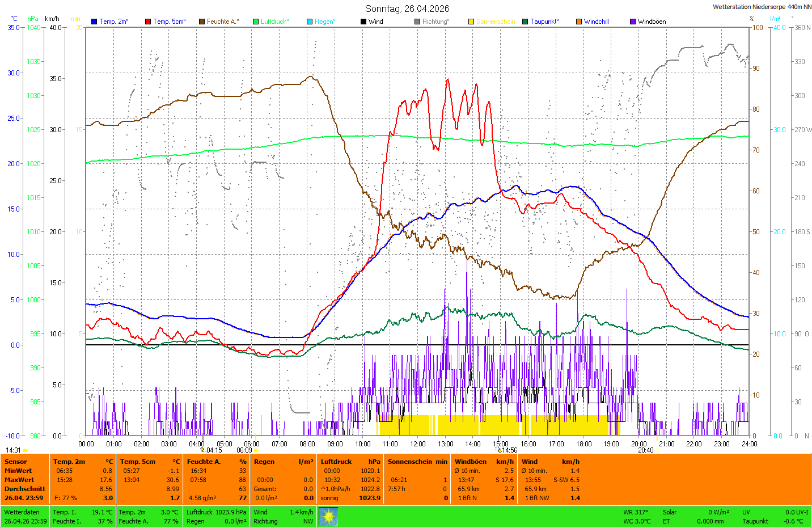
Task: Click the purple Windböen legend square
Action: click(x=633, y=22)
